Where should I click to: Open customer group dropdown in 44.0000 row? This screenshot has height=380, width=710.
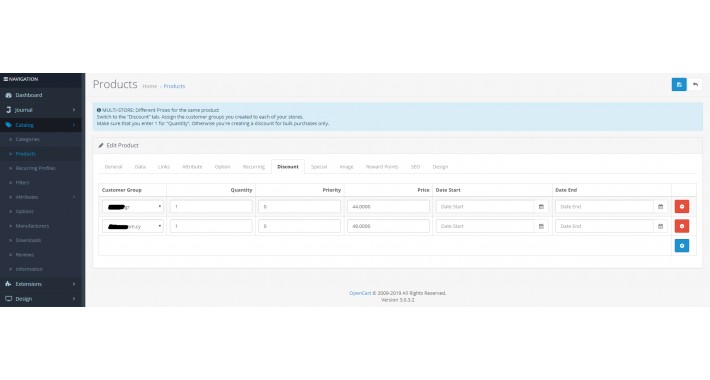133,207
